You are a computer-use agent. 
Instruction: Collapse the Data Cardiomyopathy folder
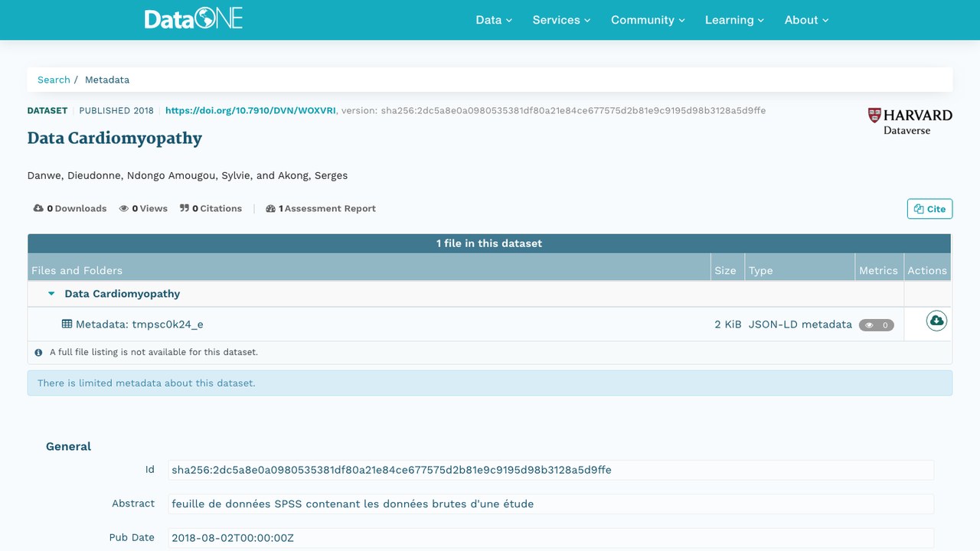pos(51,294)
